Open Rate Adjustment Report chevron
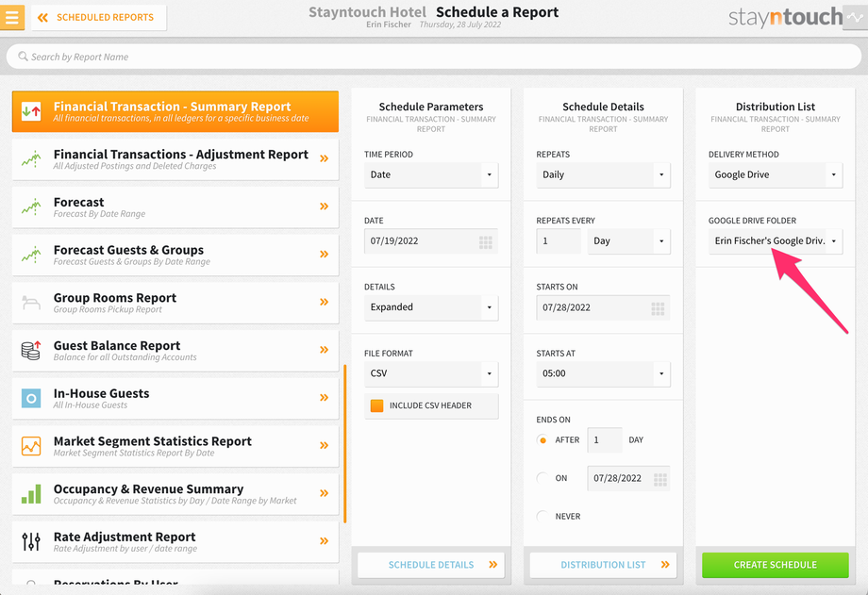 point(324,540)
